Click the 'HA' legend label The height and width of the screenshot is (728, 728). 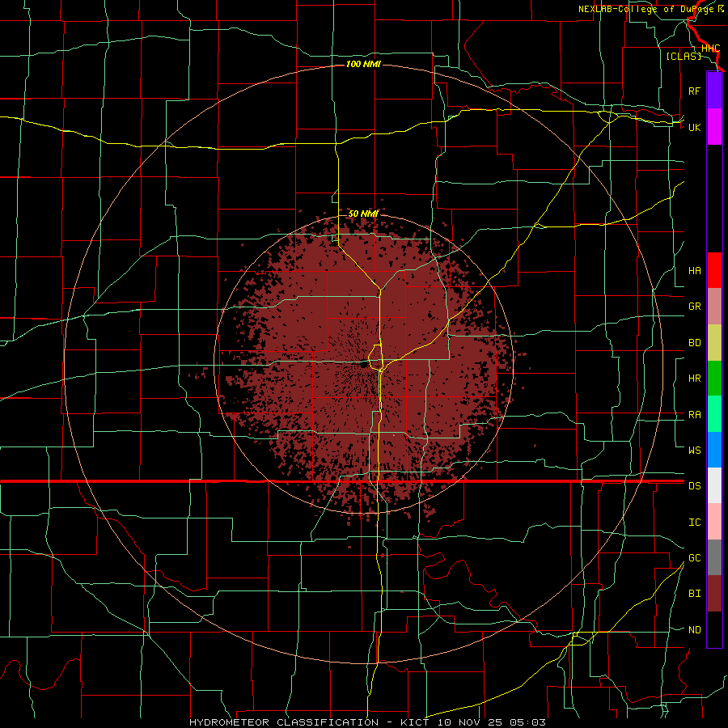pyautogui.click(x=694, y=271)
